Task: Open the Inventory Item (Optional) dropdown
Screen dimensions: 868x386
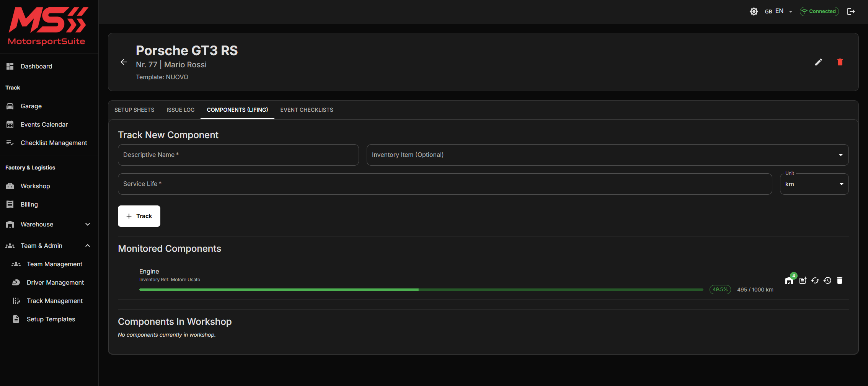Action: [607, 155]
